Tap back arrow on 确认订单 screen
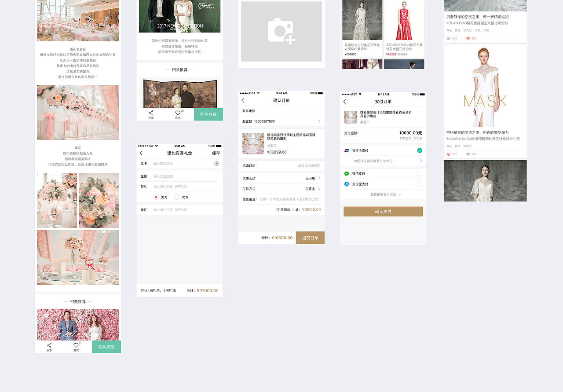 (x=243, y=100)
